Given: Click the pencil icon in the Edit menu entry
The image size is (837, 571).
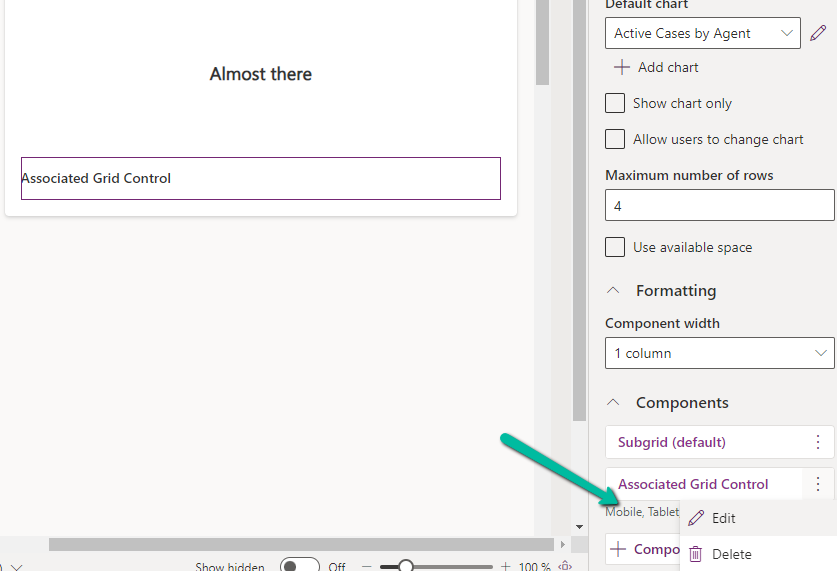Looking at the screenshot, I should point(696,518).
